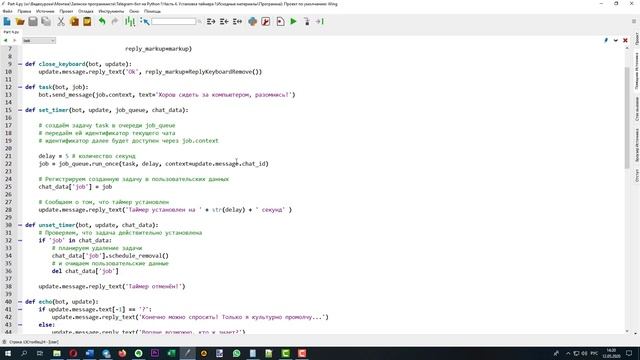Click line number 28 in the gutter
The image size is (640, 360).
point(9,210)
